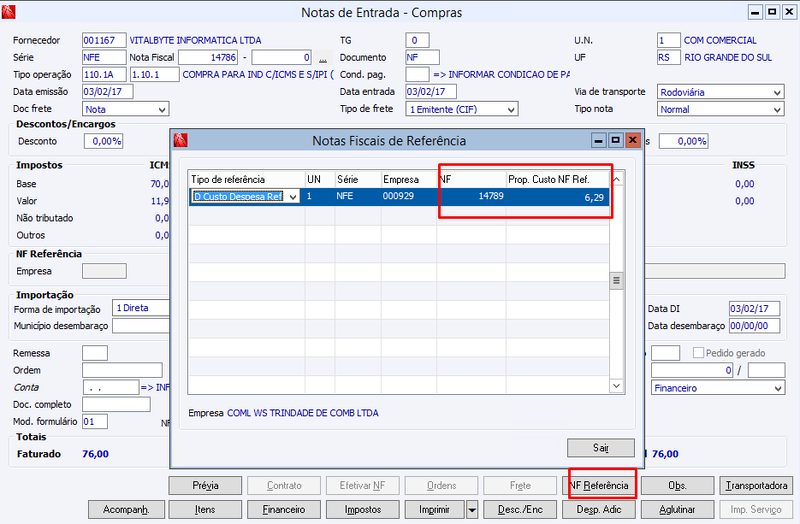
Task: Open the Tipo nota dropdown
Action: click(x=777, y=109)
